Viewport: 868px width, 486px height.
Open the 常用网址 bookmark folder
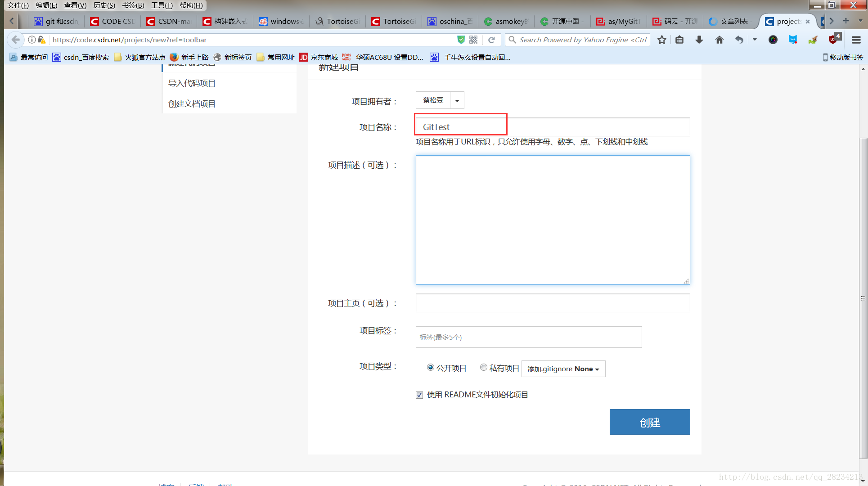tap(275, 57)
